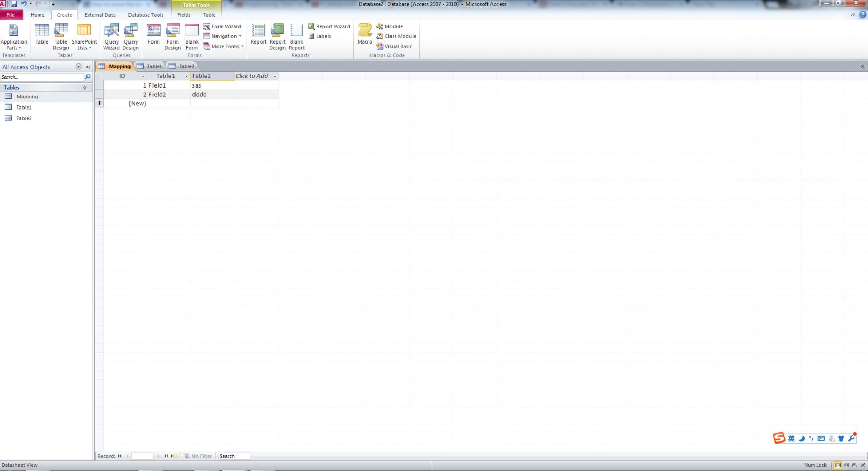
Task: Click the search magnifier icon in navigation pane
Action: click(88, 77)
